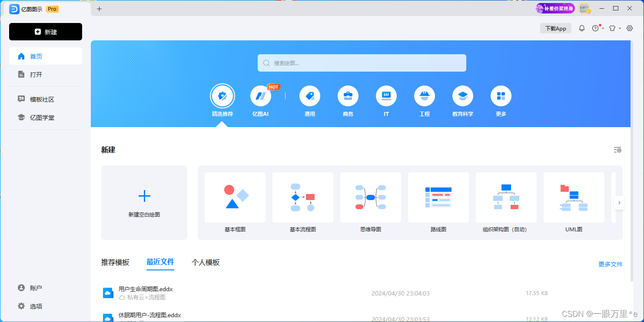
Task: Choose the 基本框图 template
Action: tap(235, 202)
